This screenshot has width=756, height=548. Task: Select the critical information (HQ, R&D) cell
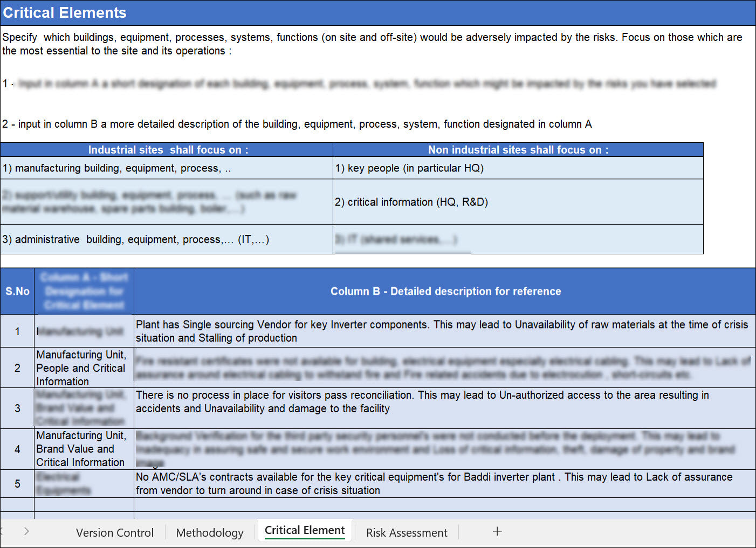pos(518,202)
